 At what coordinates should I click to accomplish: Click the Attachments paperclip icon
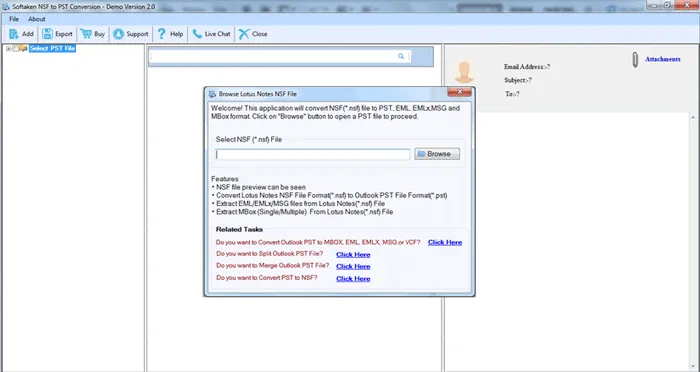(x=635, y=60)
